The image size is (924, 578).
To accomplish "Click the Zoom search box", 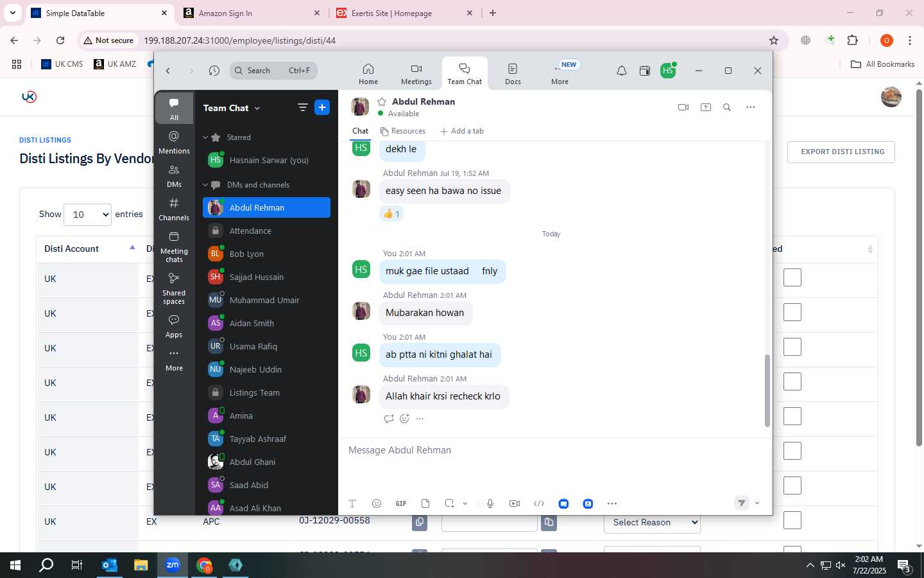I will pos(273,71).
